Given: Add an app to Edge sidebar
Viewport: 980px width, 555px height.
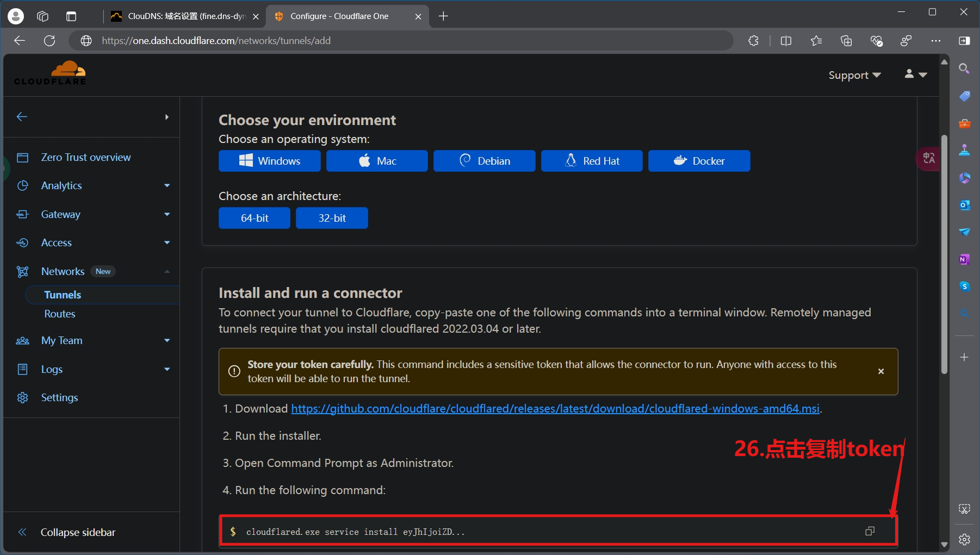Looking at the screenshot, I should (964, 357).
